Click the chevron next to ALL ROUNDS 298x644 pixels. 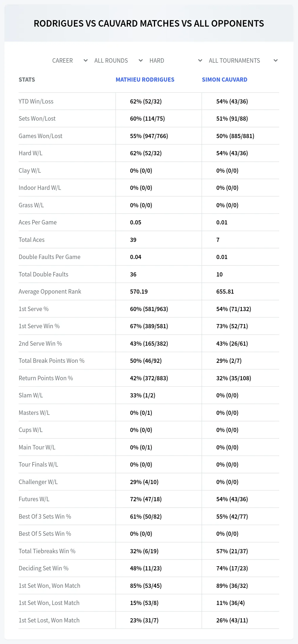[x=141, y=61]
